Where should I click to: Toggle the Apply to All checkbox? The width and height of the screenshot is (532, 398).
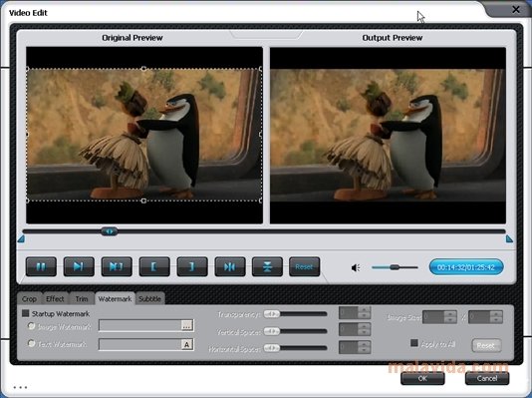click(414, 343)
